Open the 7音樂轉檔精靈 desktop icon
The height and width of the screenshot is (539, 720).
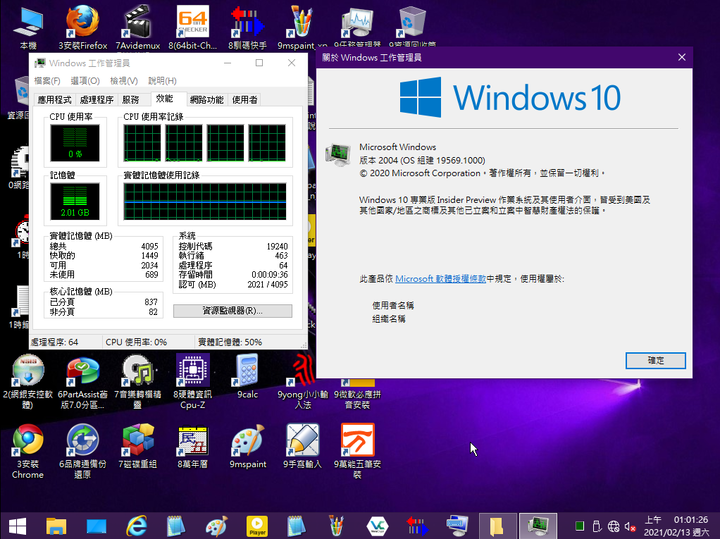tap(138, 382)
